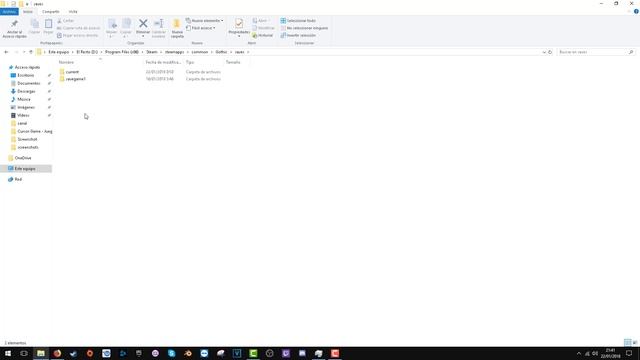Select the canal folder in sidebar
Image resolution: width=640 pixels, height=360 pixels.
tap(22, 123)
